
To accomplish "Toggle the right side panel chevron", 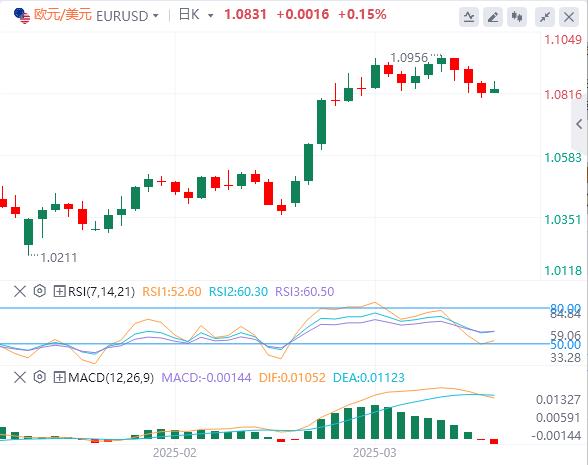I will point(579,124).
